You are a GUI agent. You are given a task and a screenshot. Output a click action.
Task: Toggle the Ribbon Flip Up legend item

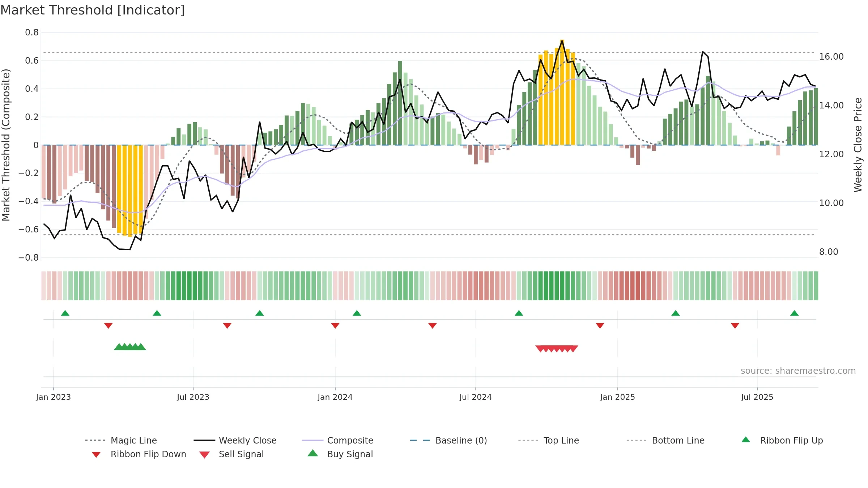782,440
